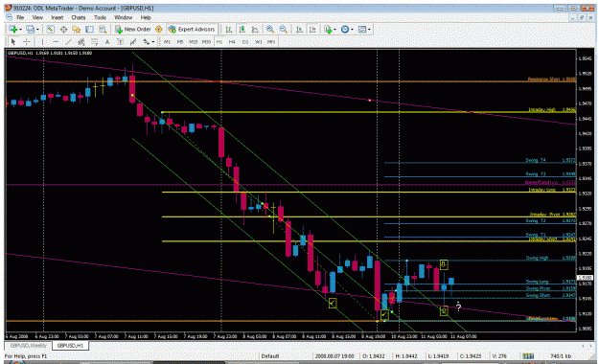Viewport: 599px width, 364px height.
Task: Select the Crosshair tool
Action: tap(27, 41)
